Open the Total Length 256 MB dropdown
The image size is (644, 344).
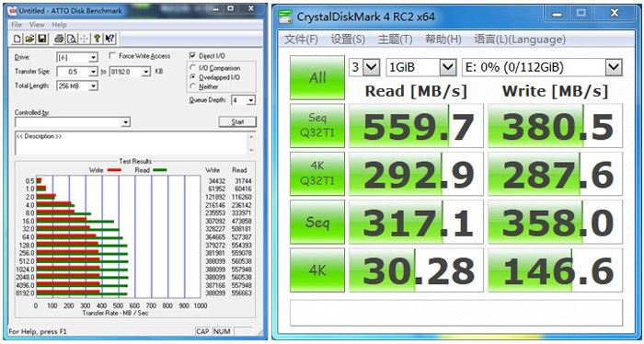click(93, 86)
